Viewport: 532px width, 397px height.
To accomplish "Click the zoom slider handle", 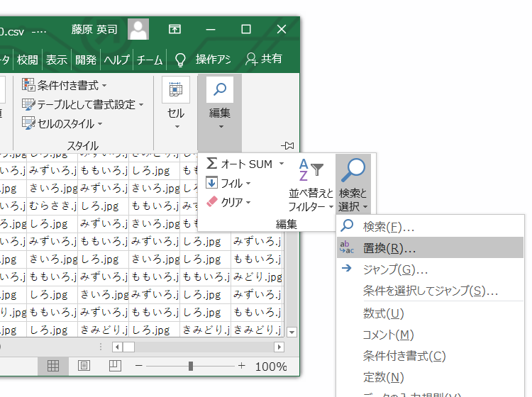I will click(x=191, y=366).
